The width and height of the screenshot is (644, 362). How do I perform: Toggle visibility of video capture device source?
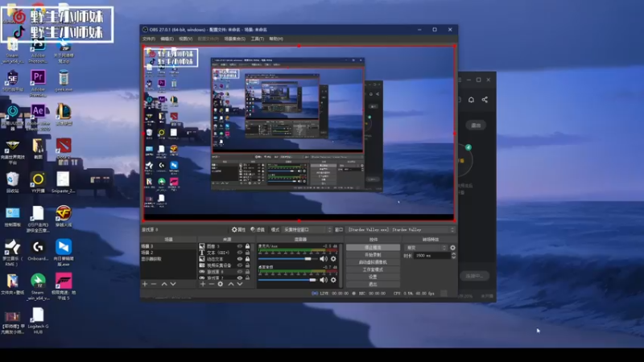(x=240, y=265)
